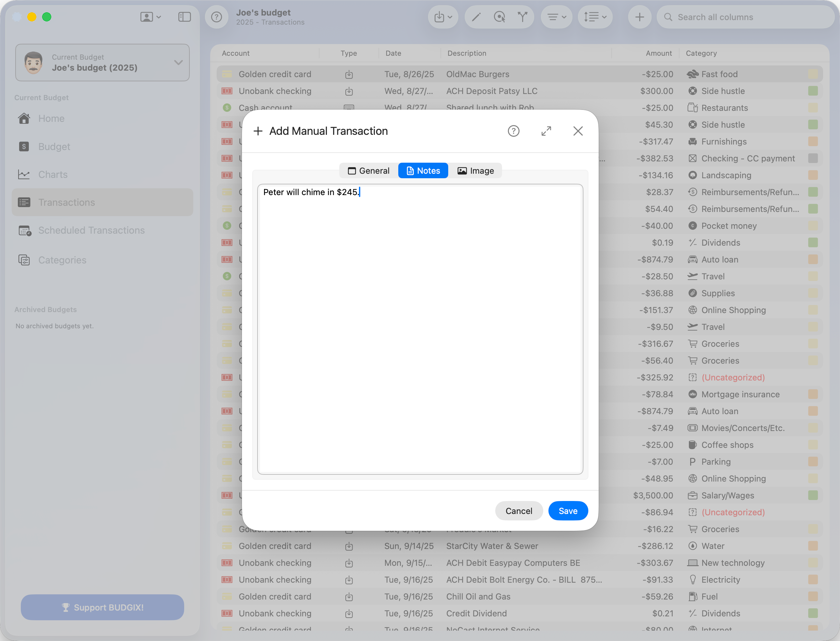Click inside the Search all columns field
The height and width of the screenshot is (641, 840).
point(745,17)
